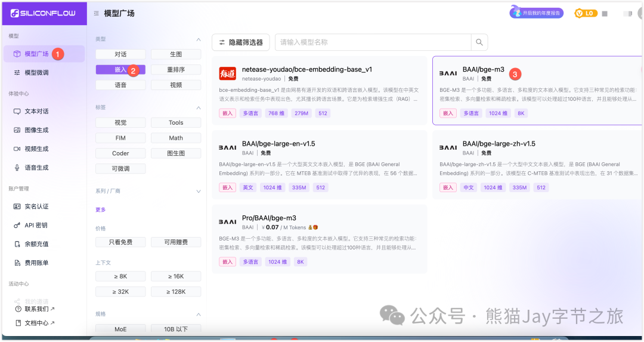Toggle the 对话 type filter
The width and height of the screenshot is (644, 342).
pyautogui.click(x=120, y=54)
